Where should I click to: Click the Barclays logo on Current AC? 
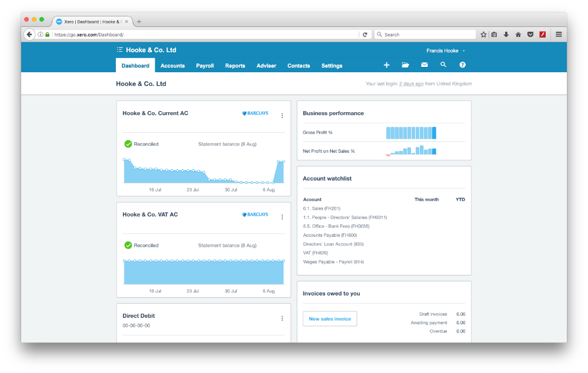255,113
